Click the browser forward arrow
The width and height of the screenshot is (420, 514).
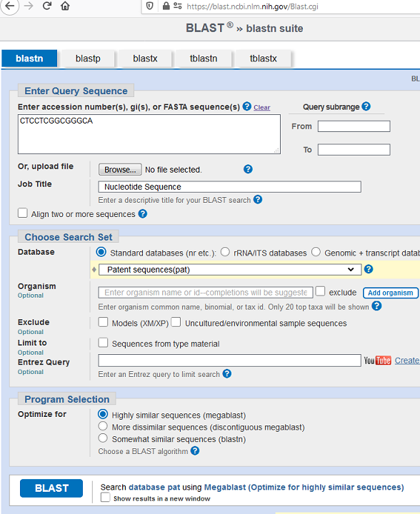click(29, 6)
